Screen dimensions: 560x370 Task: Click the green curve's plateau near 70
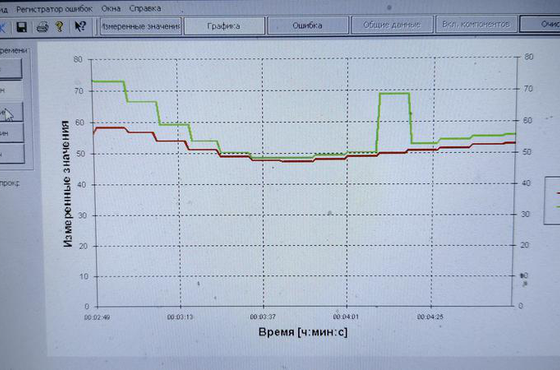coord(394,94)
